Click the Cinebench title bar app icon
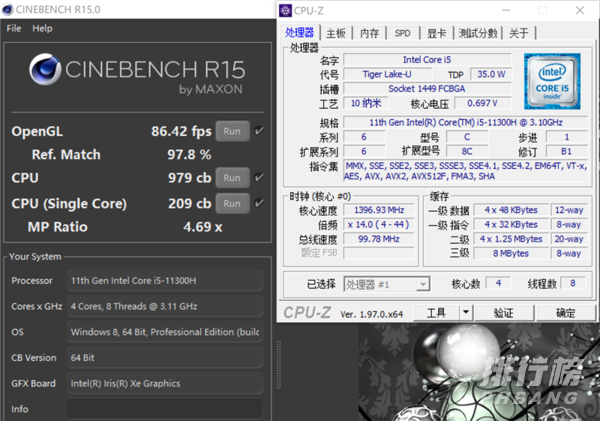Image resolution: width=600 pixels, height=421 pixels. [10, 9]
